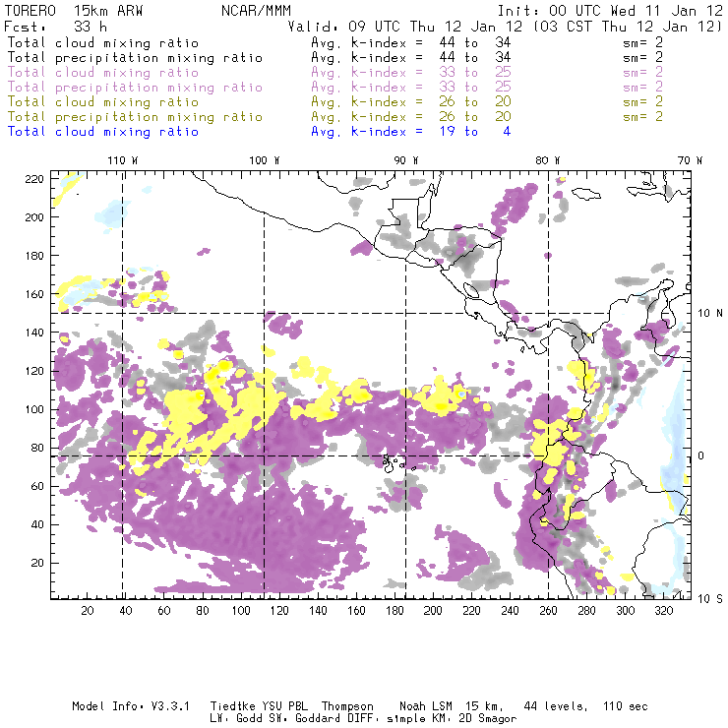728x728 pixels.
Task: Click purple 'Total precipitation mixing ratio' legend line
Action: (135, 88)
